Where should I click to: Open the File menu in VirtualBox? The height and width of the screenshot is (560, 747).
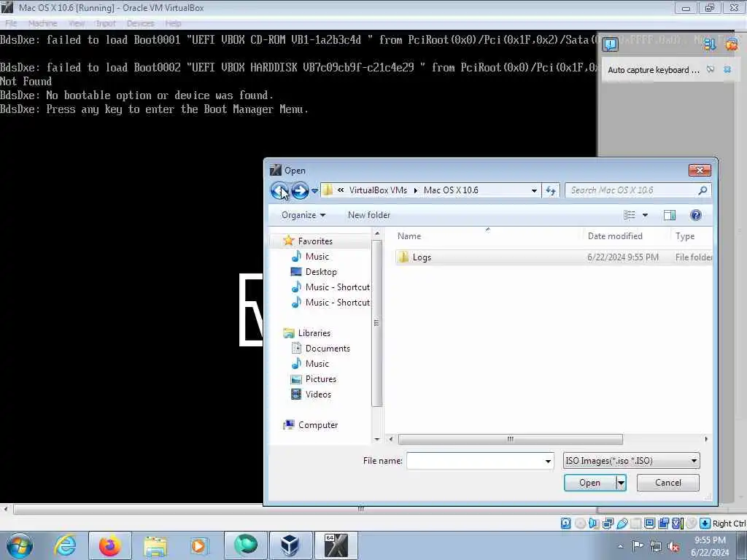coord(11,23)
